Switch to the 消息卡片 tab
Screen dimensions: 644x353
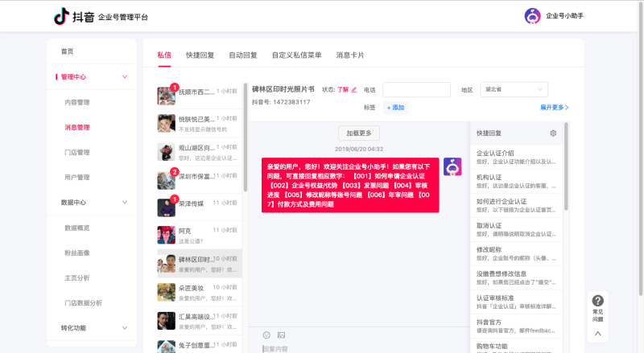coord(350,55)
